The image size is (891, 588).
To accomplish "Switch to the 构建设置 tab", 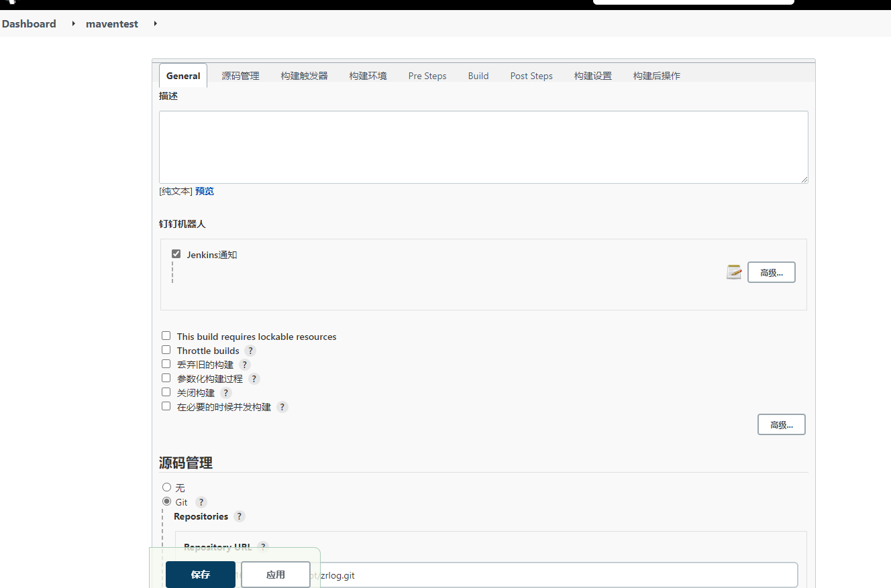I will click(592, 76).
